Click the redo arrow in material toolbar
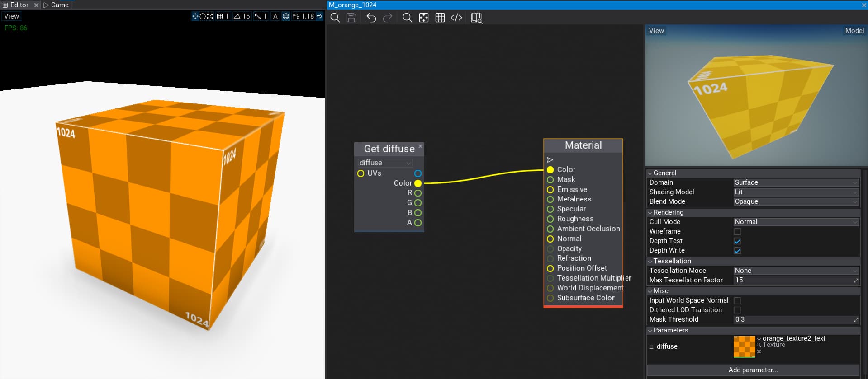Viewport: 868px width, 379px height. (x=388, y=18)
